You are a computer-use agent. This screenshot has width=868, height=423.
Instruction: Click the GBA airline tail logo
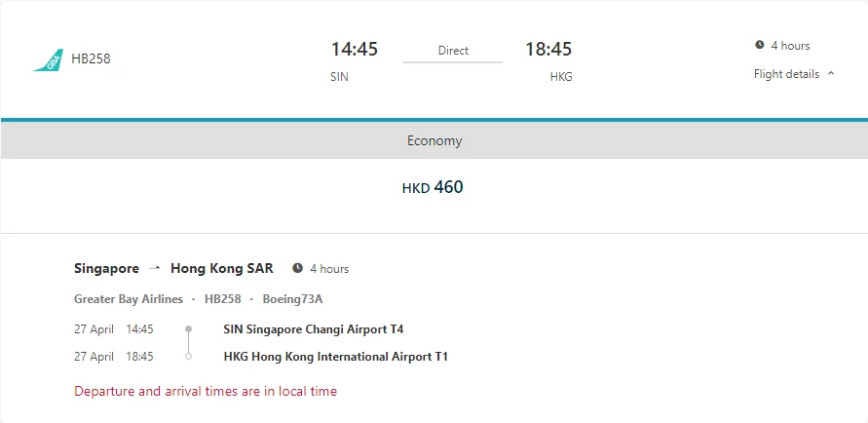(49, 59)
